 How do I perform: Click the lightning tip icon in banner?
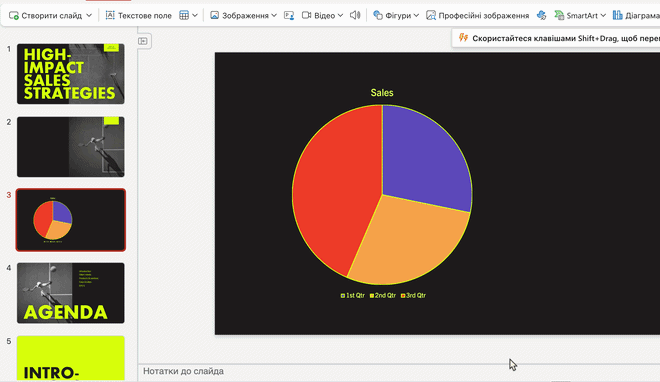coord(463,38)
